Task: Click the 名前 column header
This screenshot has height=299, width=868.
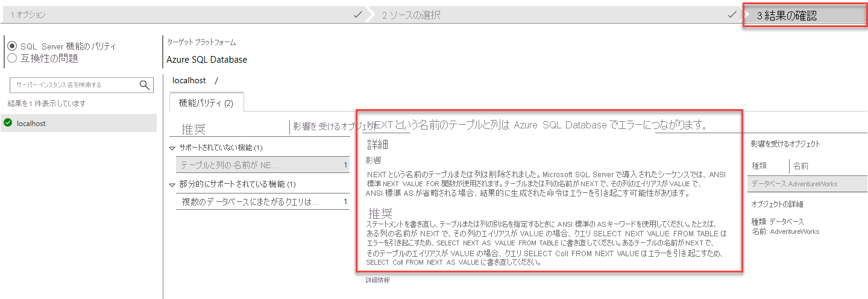Action: (800, 166)
